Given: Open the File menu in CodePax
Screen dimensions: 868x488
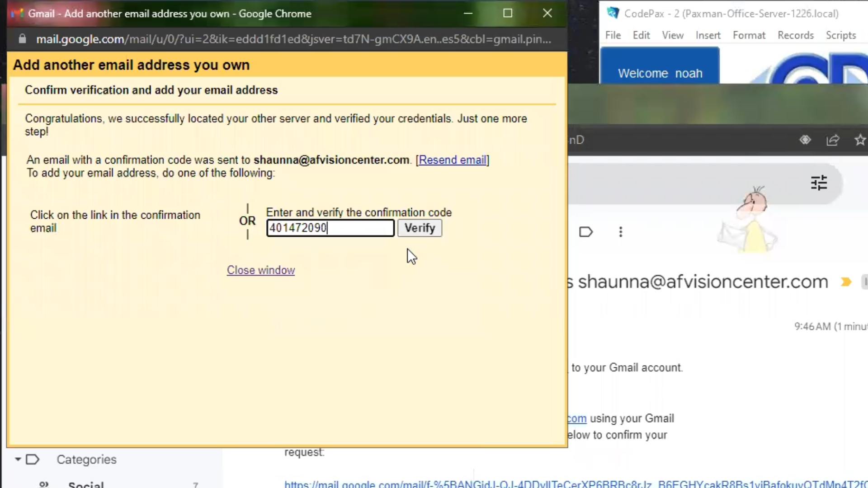Looking at the screenshot, I should tap(613, 35).
